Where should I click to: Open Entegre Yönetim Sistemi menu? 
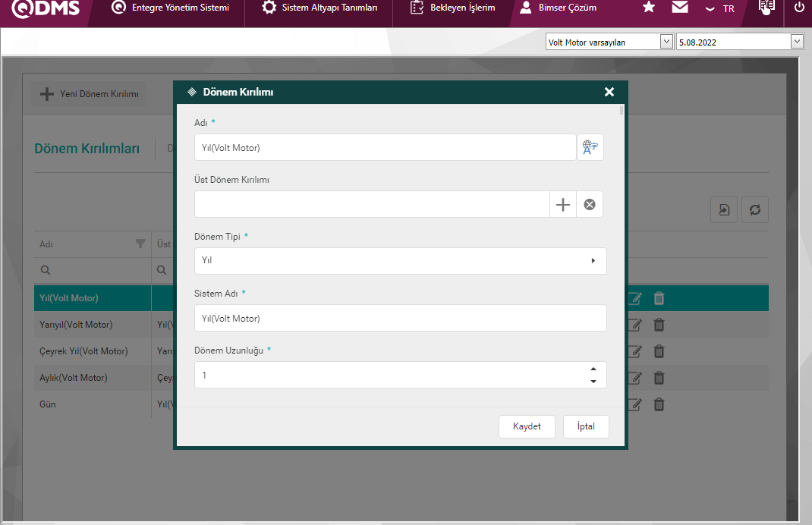(170, 8)
